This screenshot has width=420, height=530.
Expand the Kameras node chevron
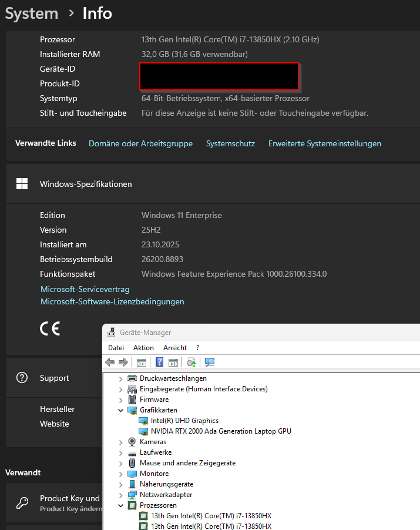120,442
